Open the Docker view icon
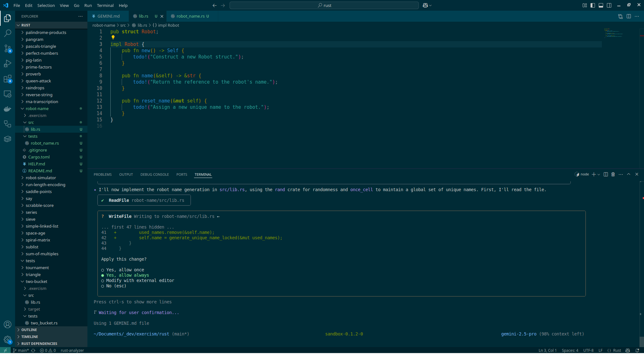This screenshot has width=644, height=354. (x=8, y=109)
